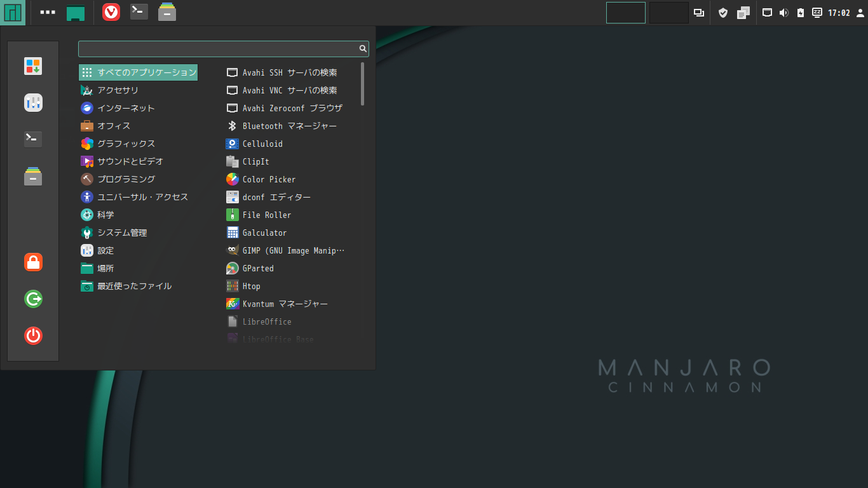This screenshot has height=488, width=868.
Task: Launch Htop from the application list
Action: point(290,286)
